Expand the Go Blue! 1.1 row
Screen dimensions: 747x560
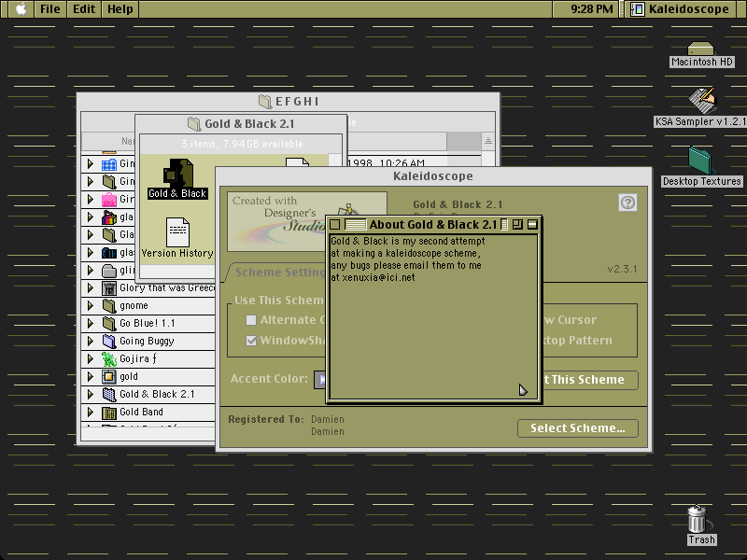90,324
